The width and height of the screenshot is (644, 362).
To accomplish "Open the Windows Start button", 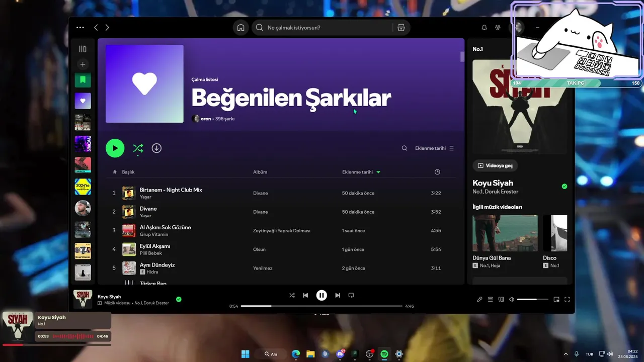I will (245, 354).
